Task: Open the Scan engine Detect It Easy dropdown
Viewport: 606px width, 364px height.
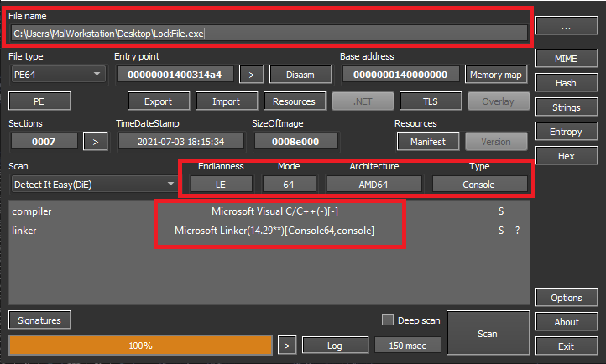Action: click(x=93, y=185)
